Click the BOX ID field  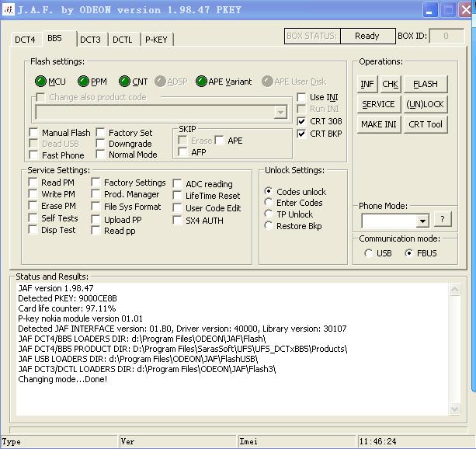pyautogui.click(x=446, y=36)
